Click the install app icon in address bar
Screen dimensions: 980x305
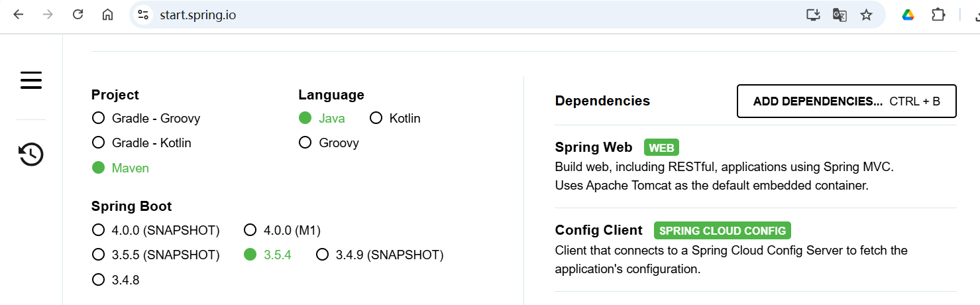(813, 15)
